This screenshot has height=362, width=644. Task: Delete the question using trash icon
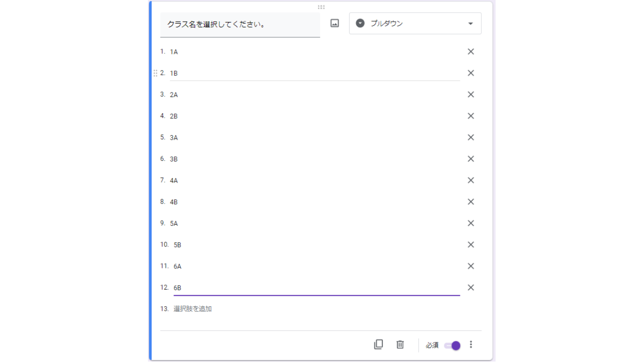[x=400, y=344]
